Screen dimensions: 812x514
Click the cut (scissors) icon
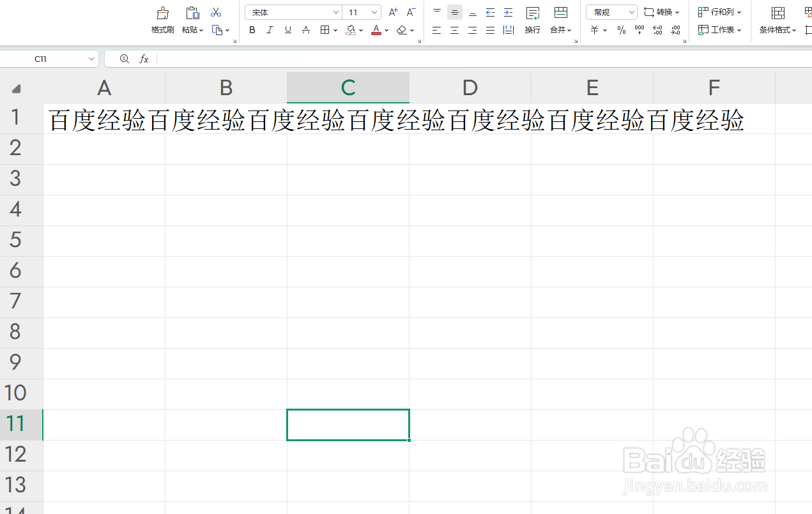pos(215,12)
